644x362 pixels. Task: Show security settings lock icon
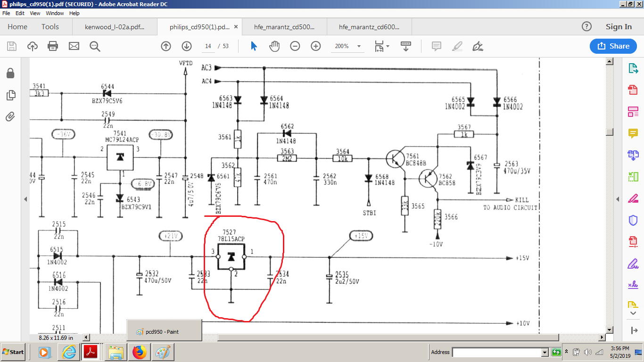[x=10, y=74]
